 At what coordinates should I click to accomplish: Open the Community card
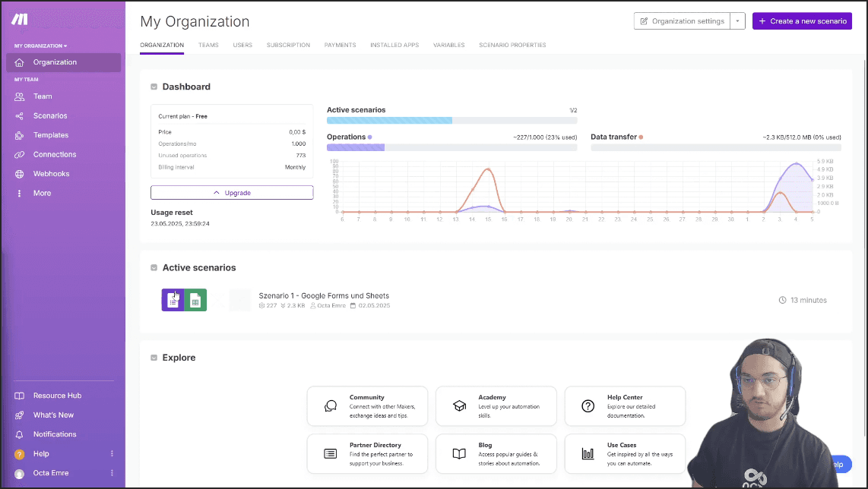click(368, 406)
